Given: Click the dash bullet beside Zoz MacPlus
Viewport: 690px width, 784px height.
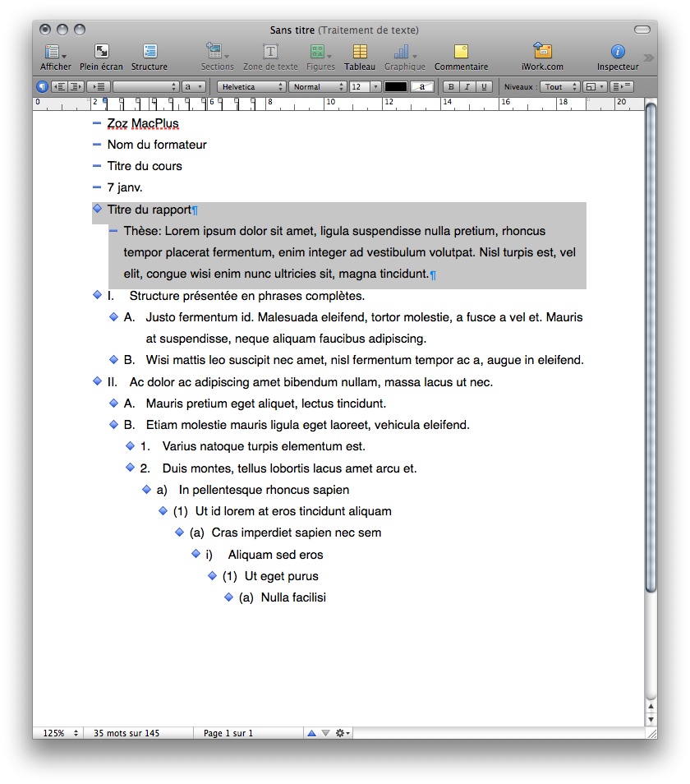Looking at the screenshot, I should click(x=97, y=123).
